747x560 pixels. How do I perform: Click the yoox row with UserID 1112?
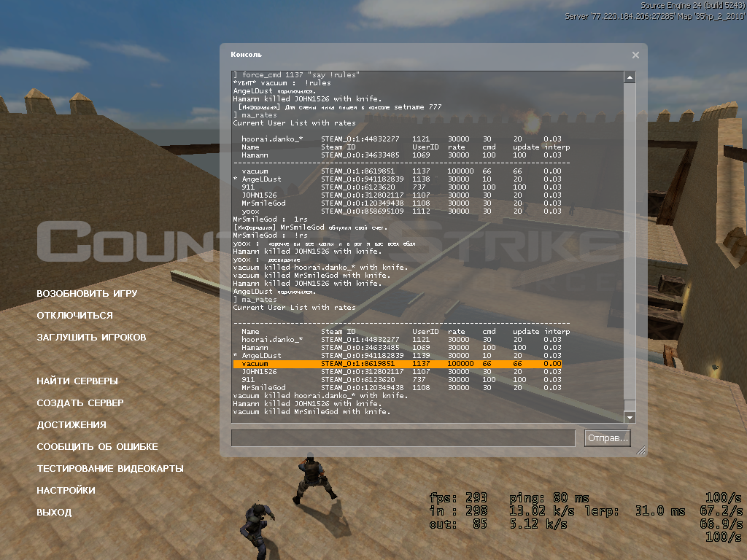pos(401,211)
